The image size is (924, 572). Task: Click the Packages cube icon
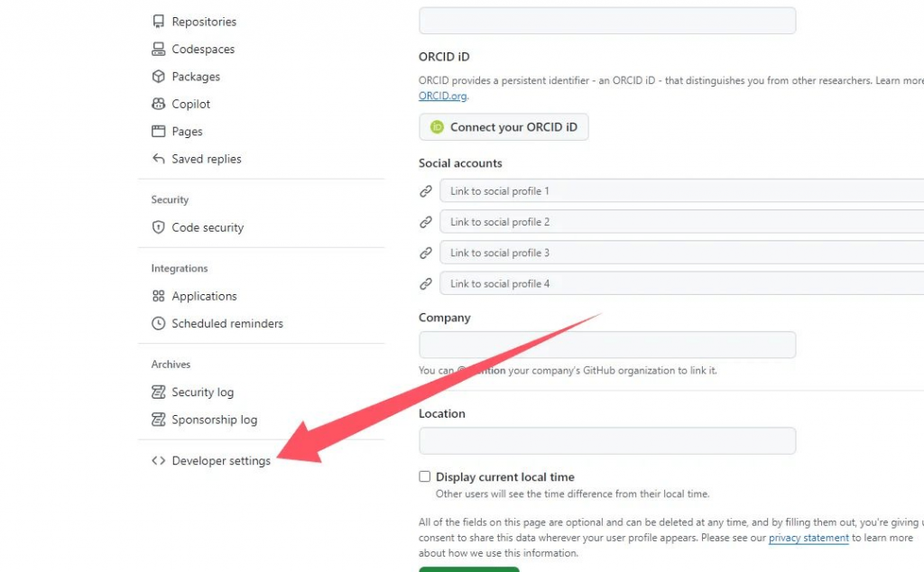(x=159, y=77)
